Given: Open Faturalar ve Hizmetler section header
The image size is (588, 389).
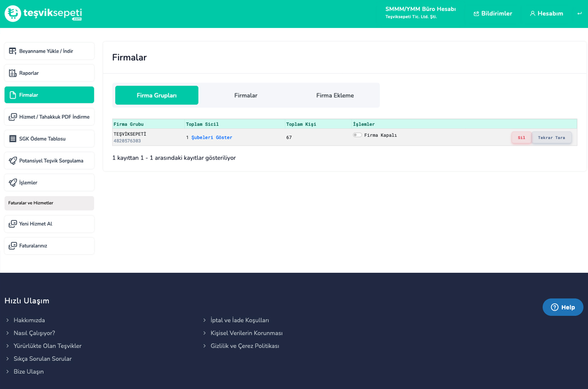Looking at the screenshot, I should coord(49,203).
